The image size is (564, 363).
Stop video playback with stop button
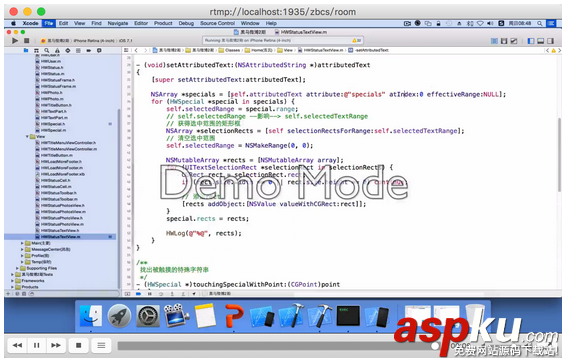(78, 345)
